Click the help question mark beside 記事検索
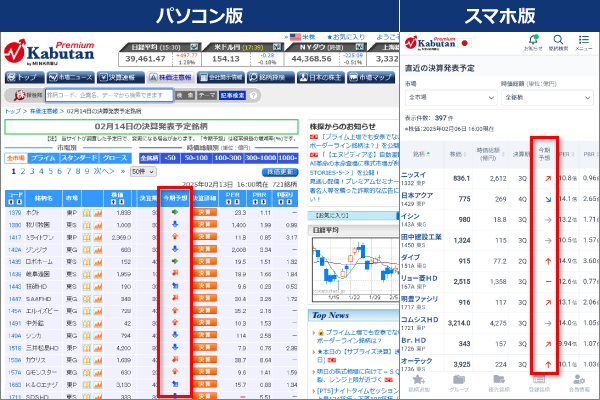 point(253,96)
